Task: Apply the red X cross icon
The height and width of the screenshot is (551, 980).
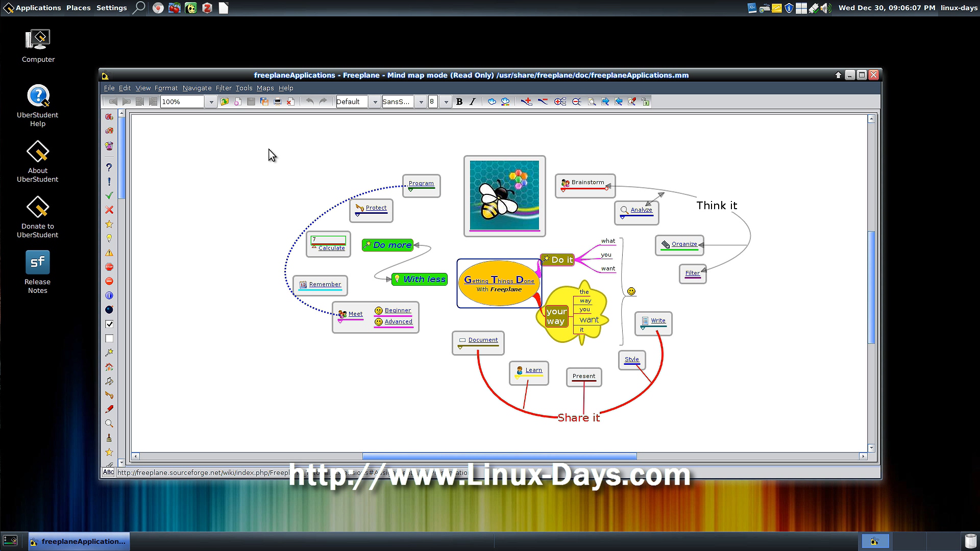Action: pos(109,210)
